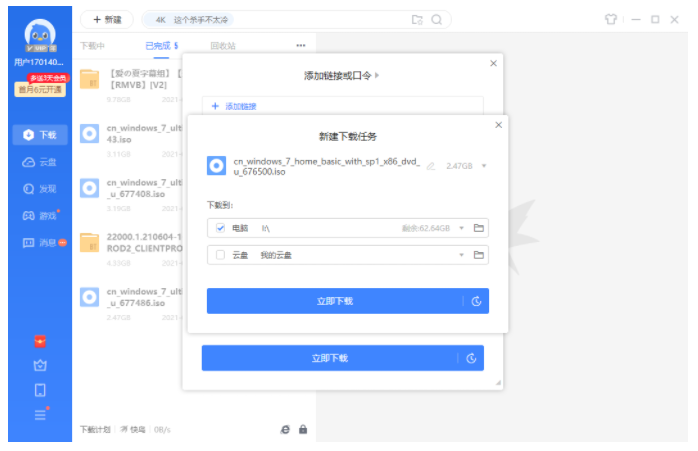Click the mobile phone icon in sidebar
Image resolution: width=698 pixels, height=451 pixels.
(40, 390)
